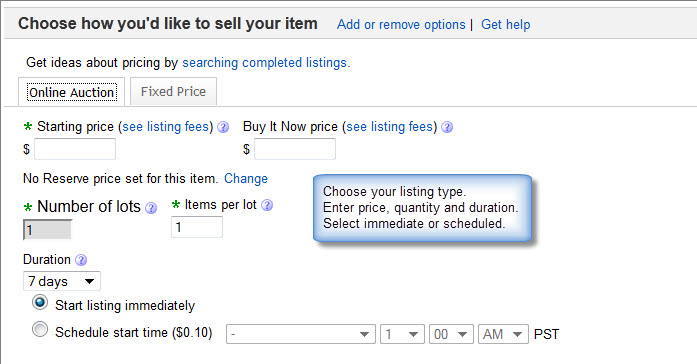The width and height of the screenshot is (697, 364).
Task: Expand the AM/PM dropdown
Action: click(x=503, y=334)
